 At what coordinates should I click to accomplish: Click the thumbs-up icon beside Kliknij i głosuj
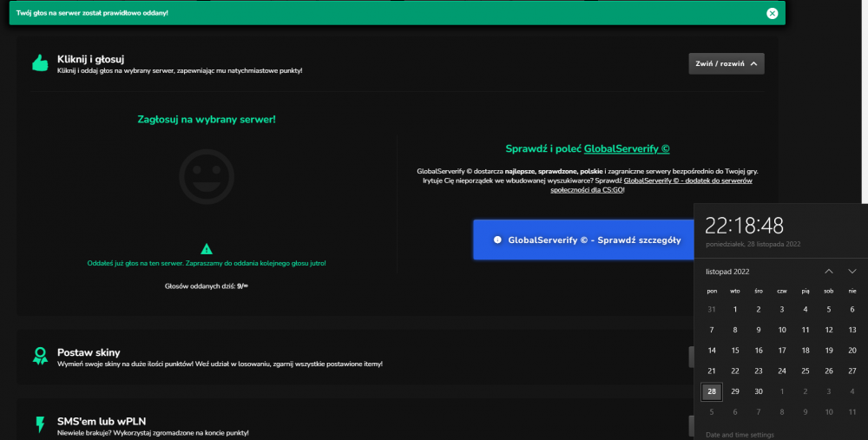coord(40,63)
